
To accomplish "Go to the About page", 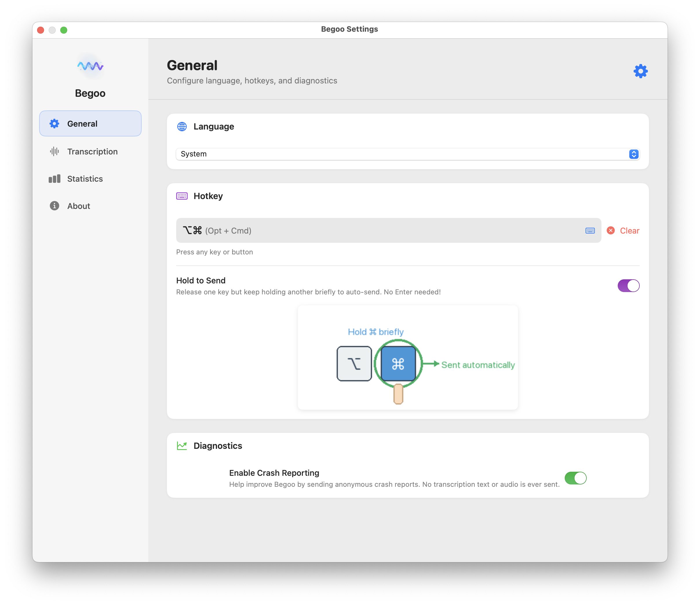I will [79, 206].
